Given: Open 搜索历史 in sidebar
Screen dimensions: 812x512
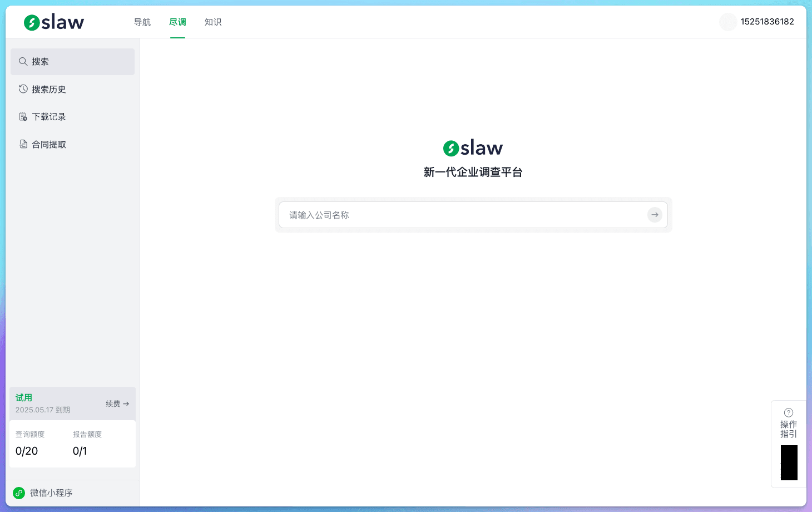Looking at the screenshot, I should [x=72, y=89].
